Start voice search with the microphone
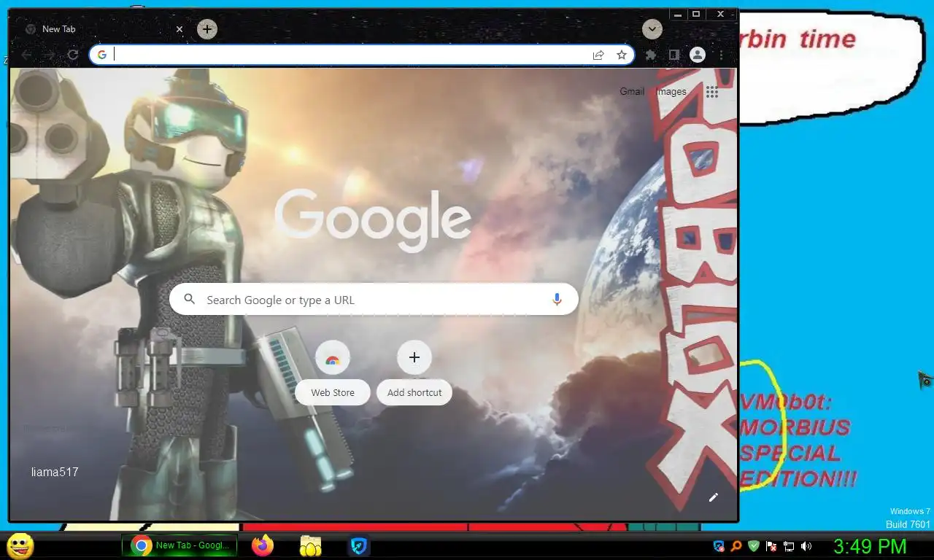This screenshot has height=560, width=934. (557, 300)
